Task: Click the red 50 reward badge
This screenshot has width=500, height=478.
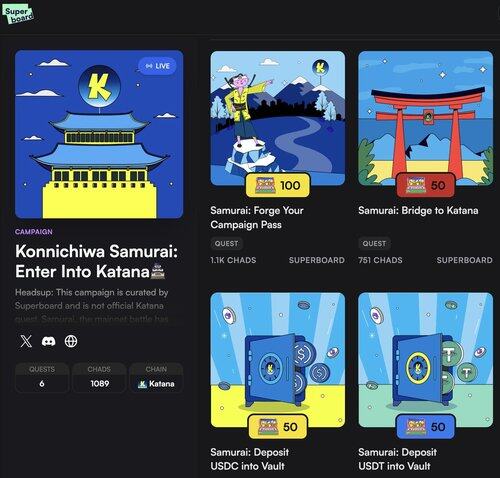Action: [426, 185]
